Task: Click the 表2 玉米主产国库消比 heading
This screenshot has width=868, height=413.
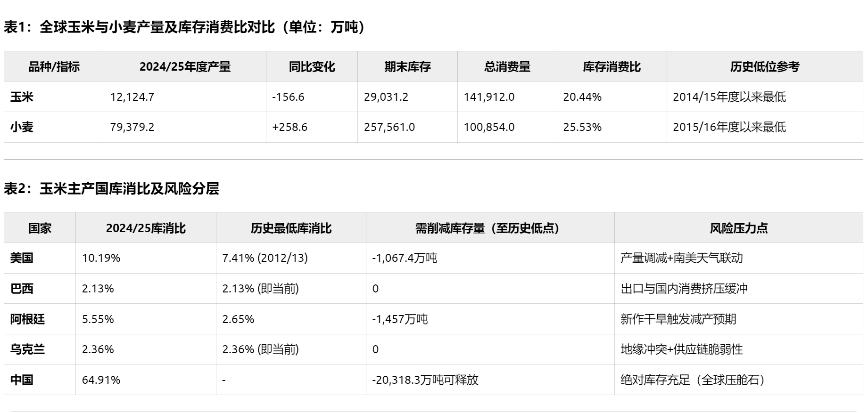Action: (112, 189)
